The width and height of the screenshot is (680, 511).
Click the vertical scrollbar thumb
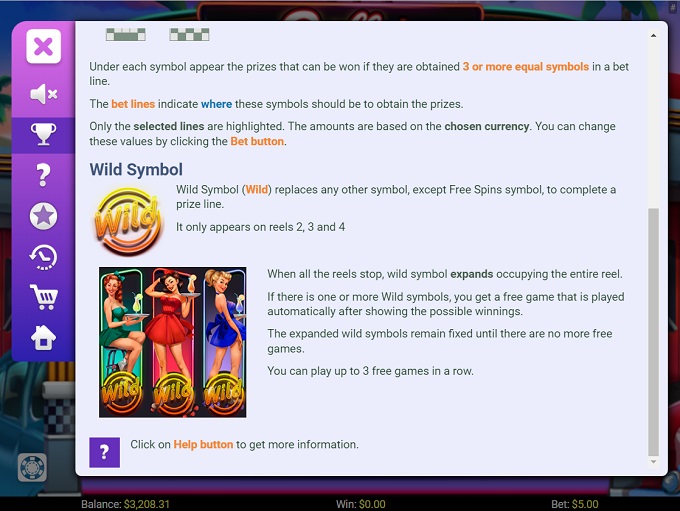coord(653,332)
